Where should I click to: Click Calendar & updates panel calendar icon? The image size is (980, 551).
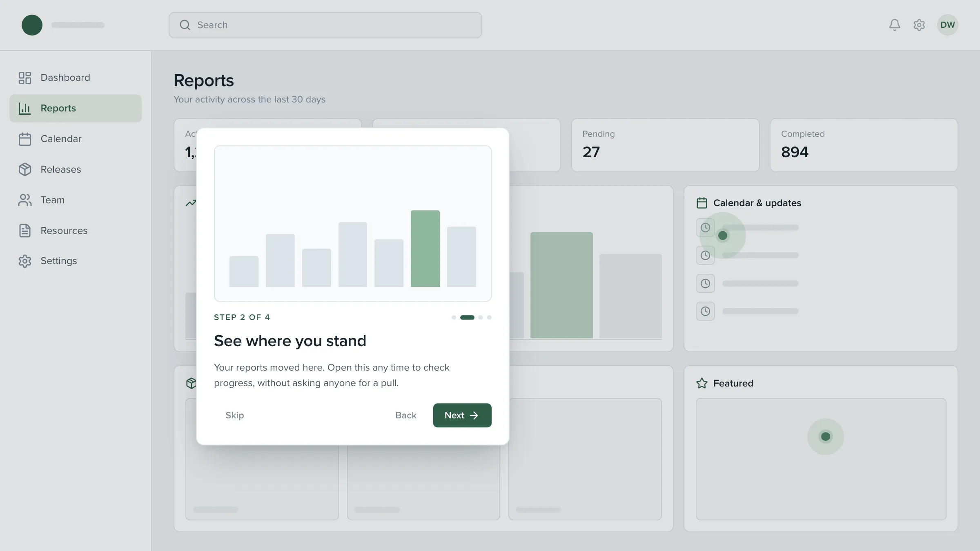702,203
